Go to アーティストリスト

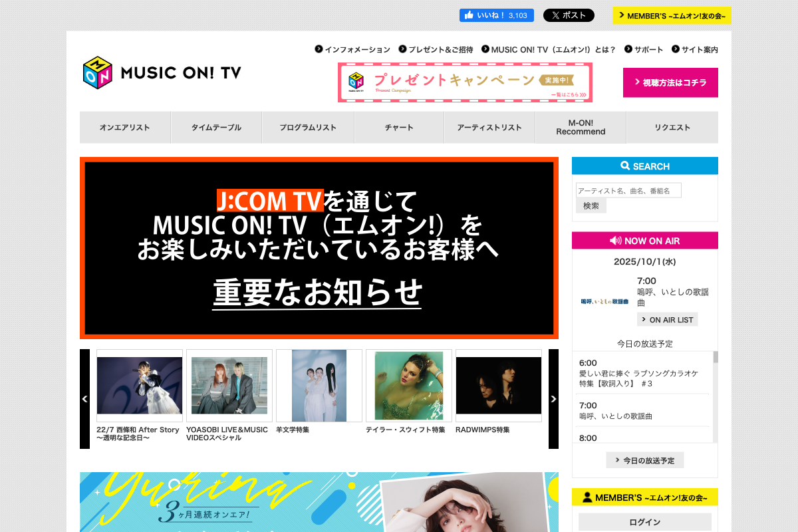[489, 128]
